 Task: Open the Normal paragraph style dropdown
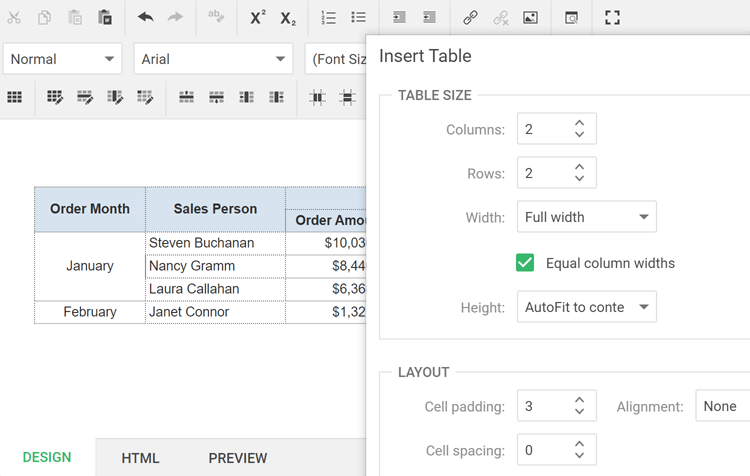62,59
